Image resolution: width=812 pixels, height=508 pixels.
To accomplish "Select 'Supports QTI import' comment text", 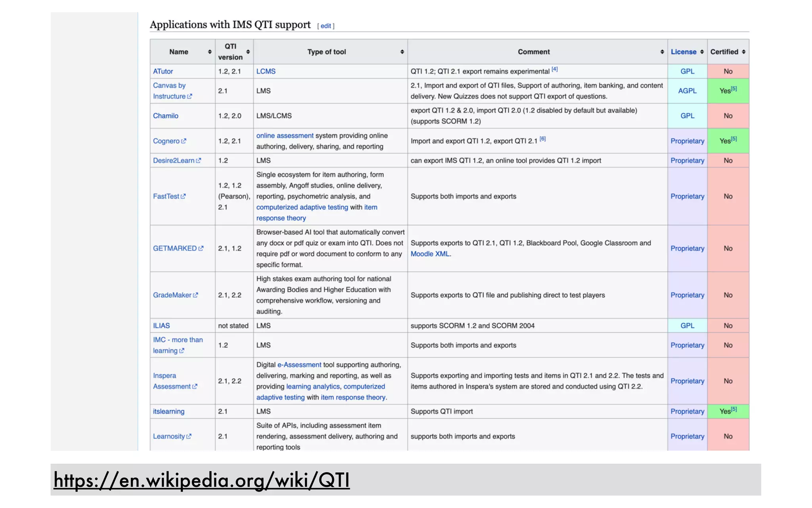I will pos(442,411).
